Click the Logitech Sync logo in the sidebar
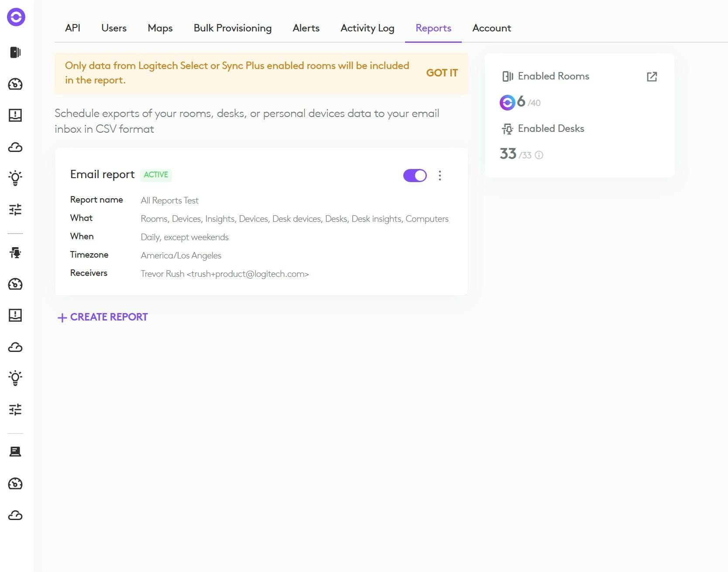Screen dimensions: 728x572 tap(16, 17)
